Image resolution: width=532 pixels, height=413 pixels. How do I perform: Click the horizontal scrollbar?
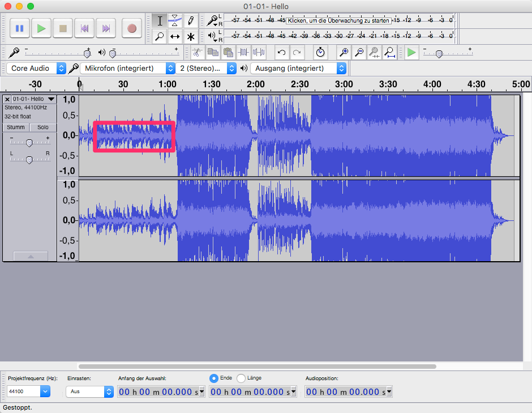pyautogui.click(x=257, y=367)
